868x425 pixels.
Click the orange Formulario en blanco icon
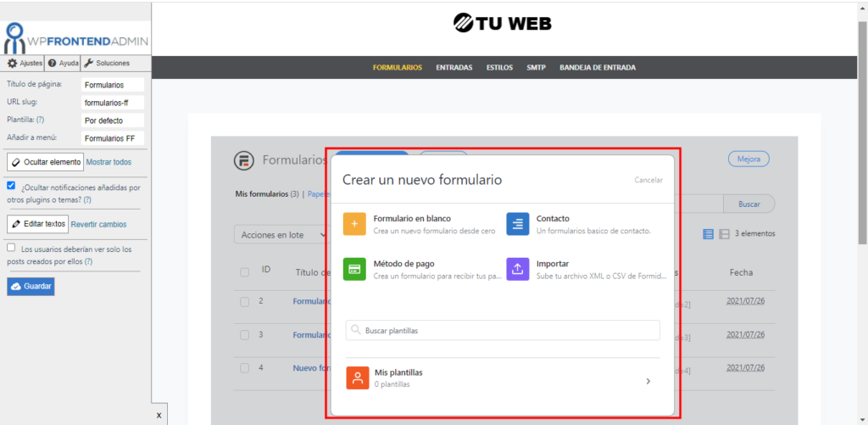354,224
